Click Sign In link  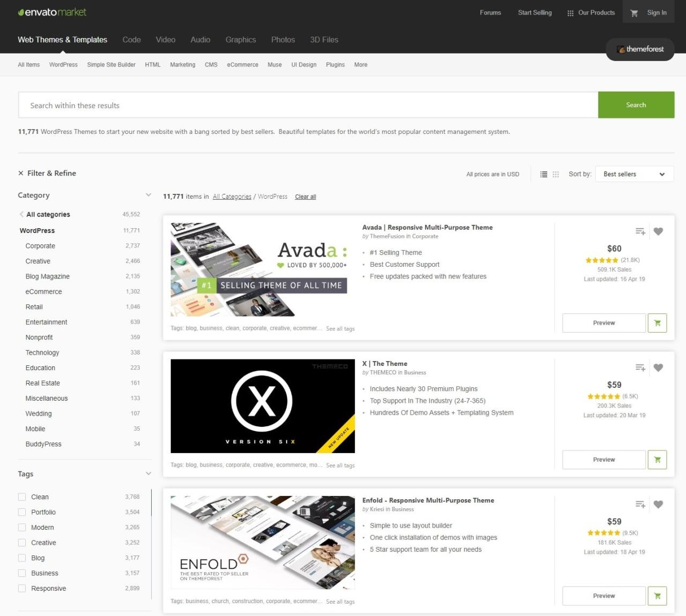coord(657,13)
